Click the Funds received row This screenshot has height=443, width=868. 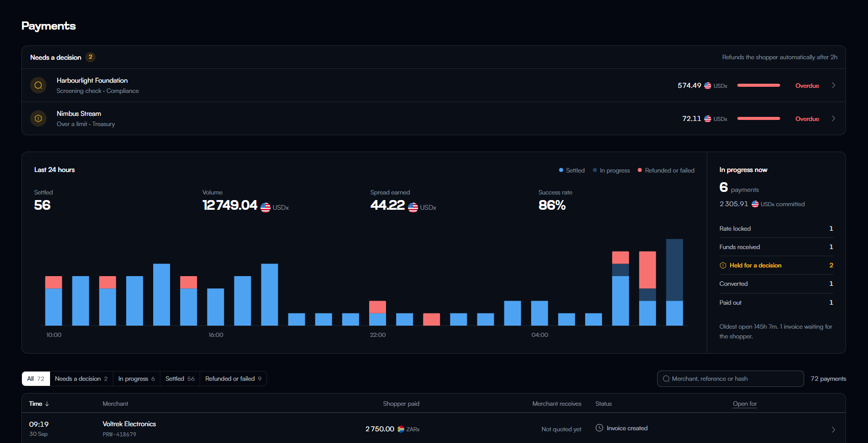pos(776,247)
